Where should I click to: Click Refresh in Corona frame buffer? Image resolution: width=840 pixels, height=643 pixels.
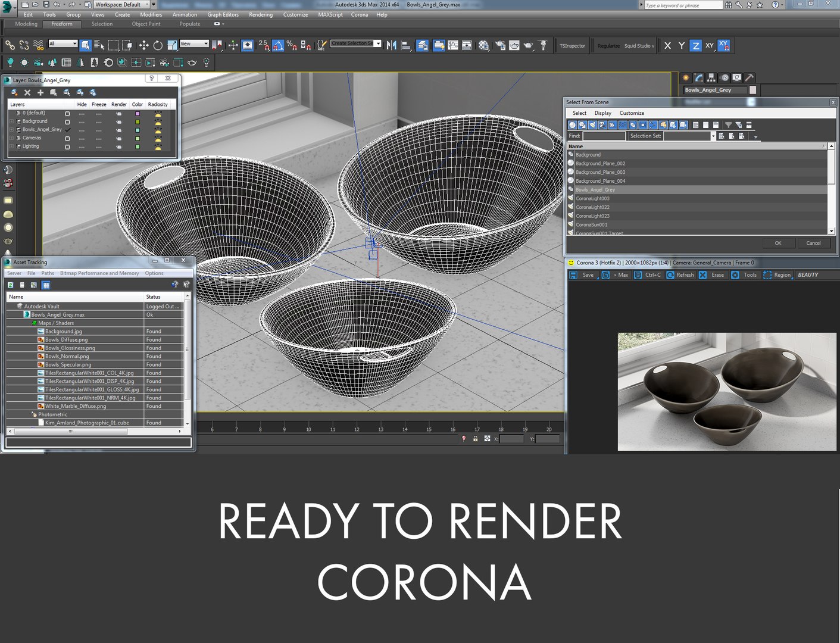(x=680, y=275)
